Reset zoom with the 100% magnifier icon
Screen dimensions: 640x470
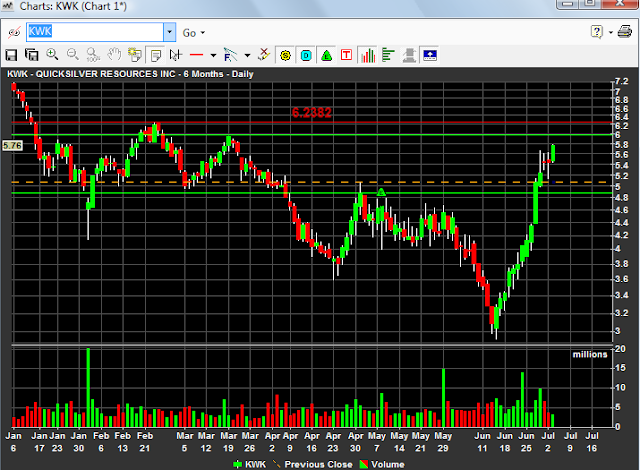click(93, 55)
